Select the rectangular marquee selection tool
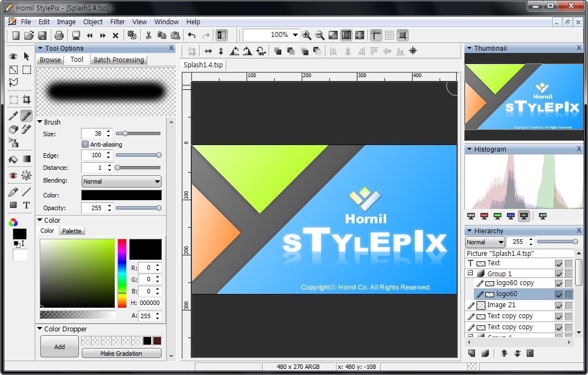Image resolution: width=588 pixels, height=375 pixels. 26,69
